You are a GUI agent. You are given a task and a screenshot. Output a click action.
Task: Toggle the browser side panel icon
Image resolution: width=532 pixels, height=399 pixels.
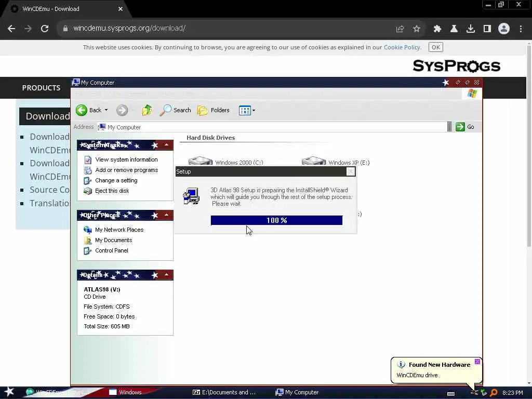click(487, 29)
